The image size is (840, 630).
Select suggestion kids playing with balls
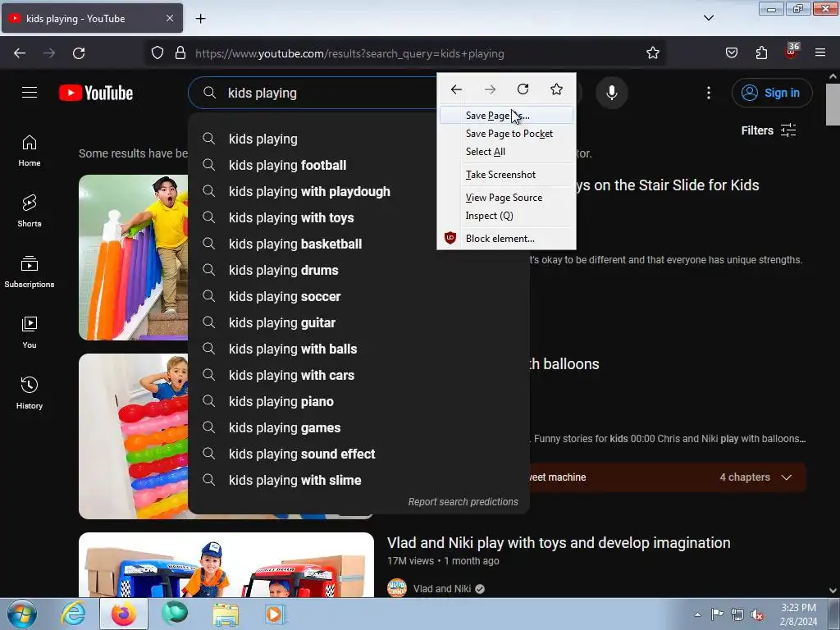point(359,349)
